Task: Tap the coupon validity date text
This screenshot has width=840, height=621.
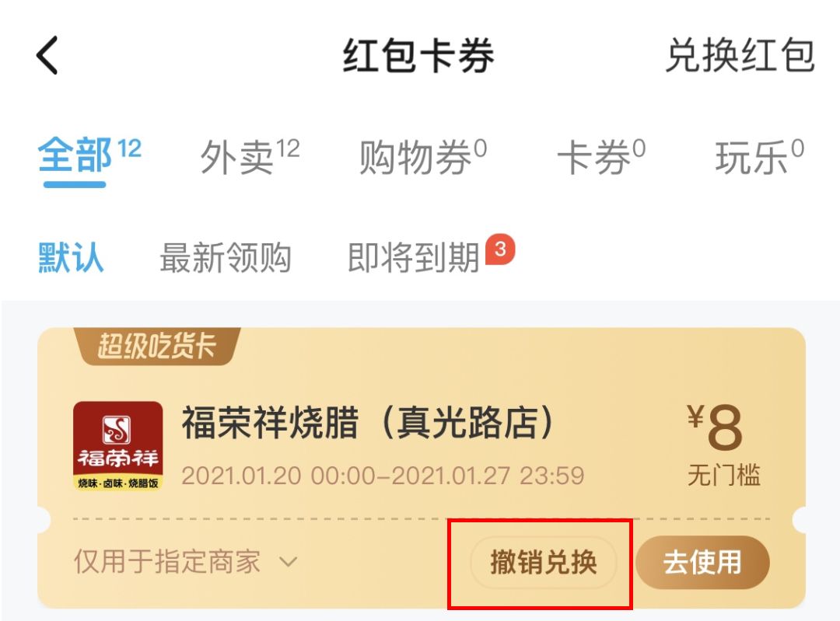Action: point(383,476)
